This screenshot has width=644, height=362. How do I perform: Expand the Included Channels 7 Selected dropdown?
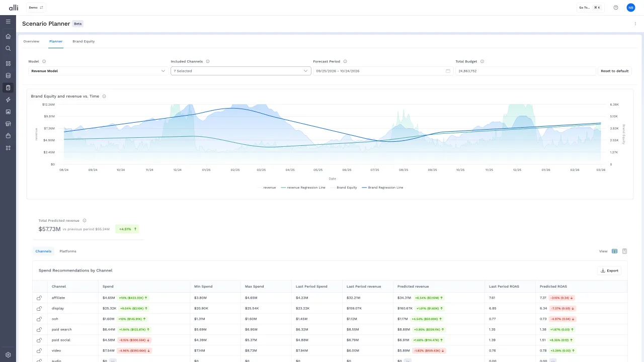[x=240, y=71]
